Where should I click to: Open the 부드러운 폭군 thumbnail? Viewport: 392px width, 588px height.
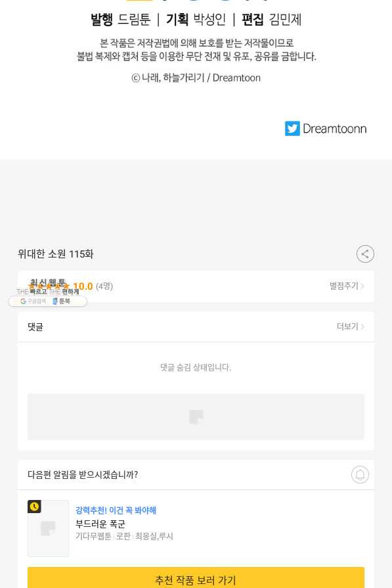click(49, 528)
